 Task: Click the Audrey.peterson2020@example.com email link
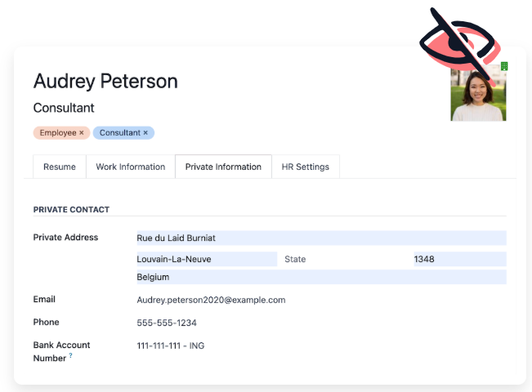tap(211, 300)
